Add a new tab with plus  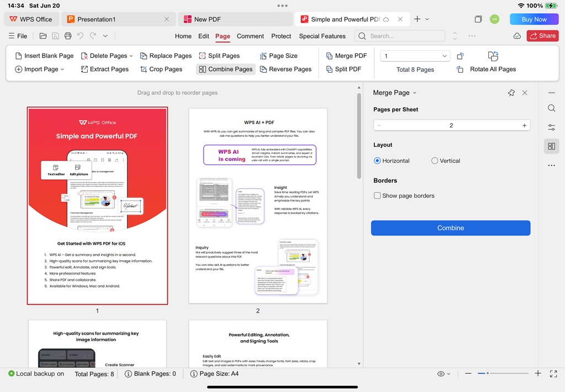tap(417, 19)
